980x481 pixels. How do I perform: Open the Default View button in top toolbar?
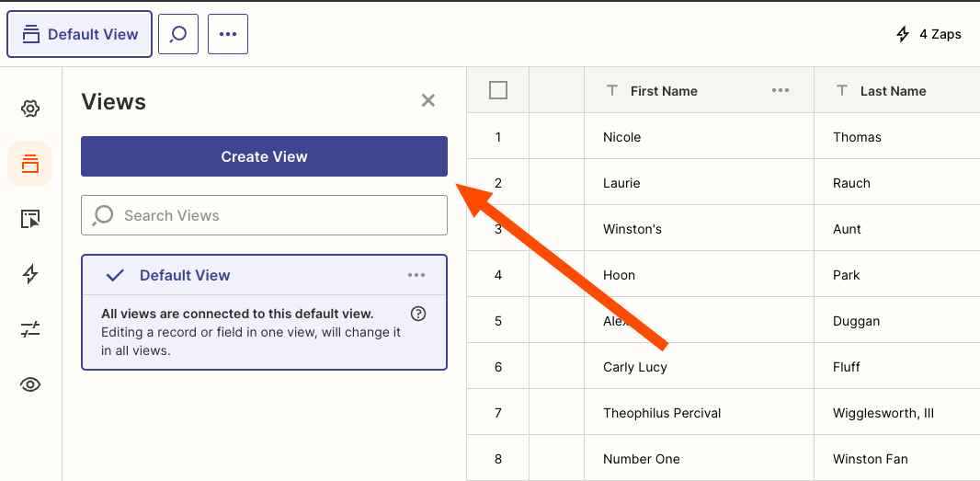pos(79,34)
